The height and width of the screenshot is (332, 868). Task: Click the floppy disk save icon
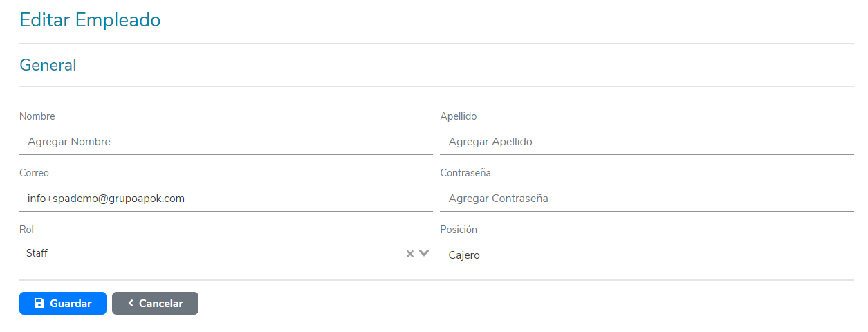pos(39,304)
